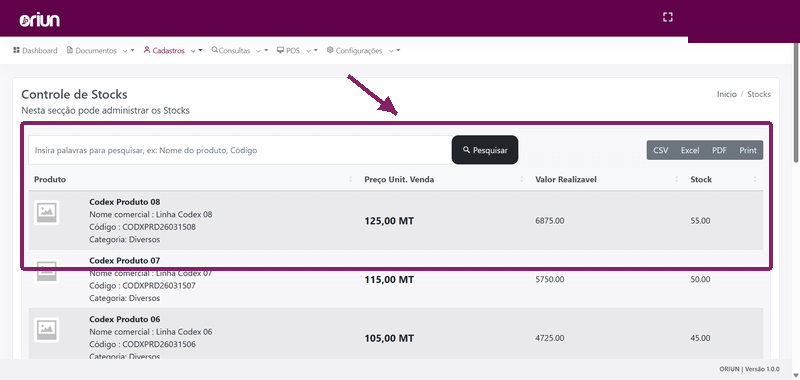Screen dimensions: 800x380
Task: Click the Stocks breadcrumb
Action: pos(759,94)
